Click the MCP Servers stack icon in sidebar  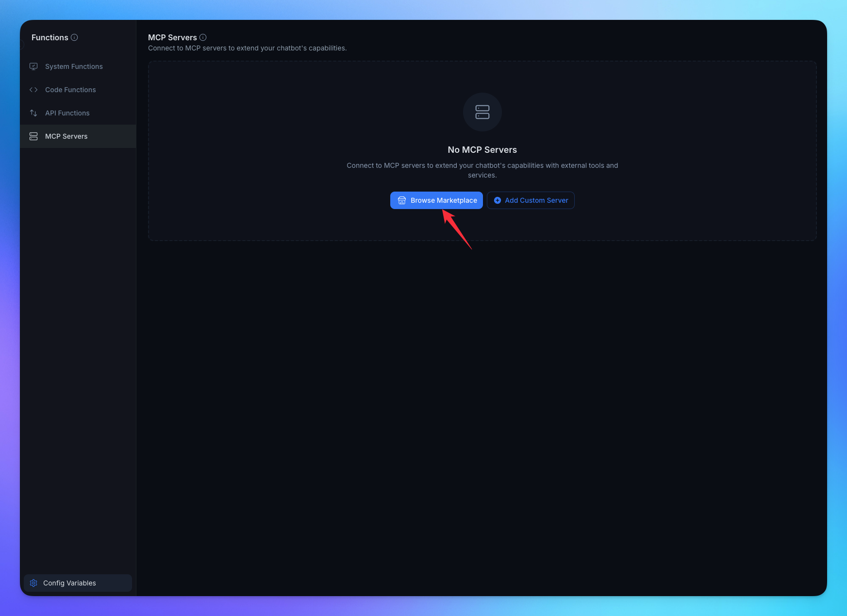point(33,136)
